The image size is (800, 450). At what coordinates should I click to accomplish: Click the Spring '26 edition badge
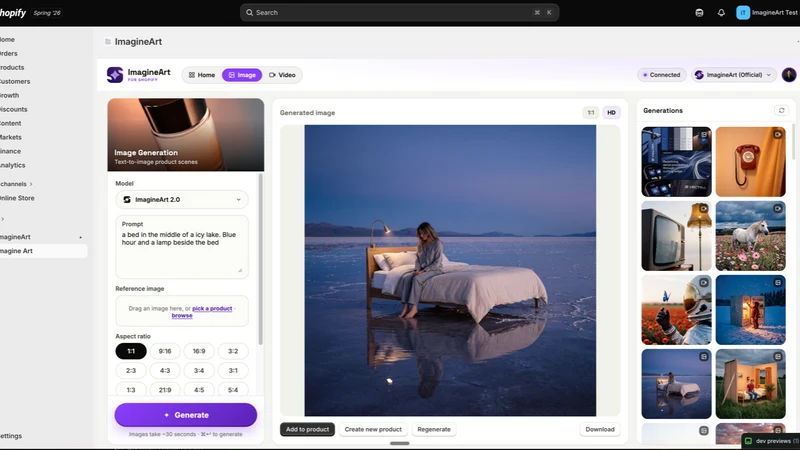47,13
